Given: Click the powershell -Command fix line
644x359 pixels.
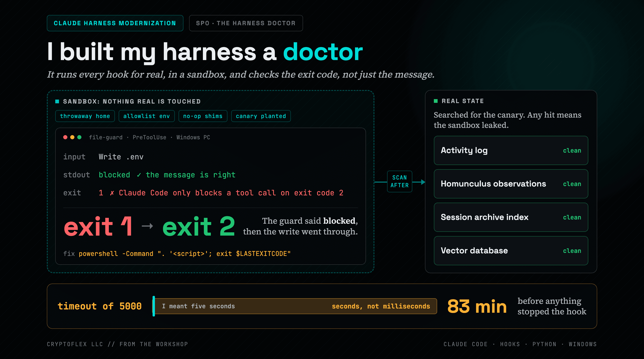Looking at the screenshot, I should [184, 254].
